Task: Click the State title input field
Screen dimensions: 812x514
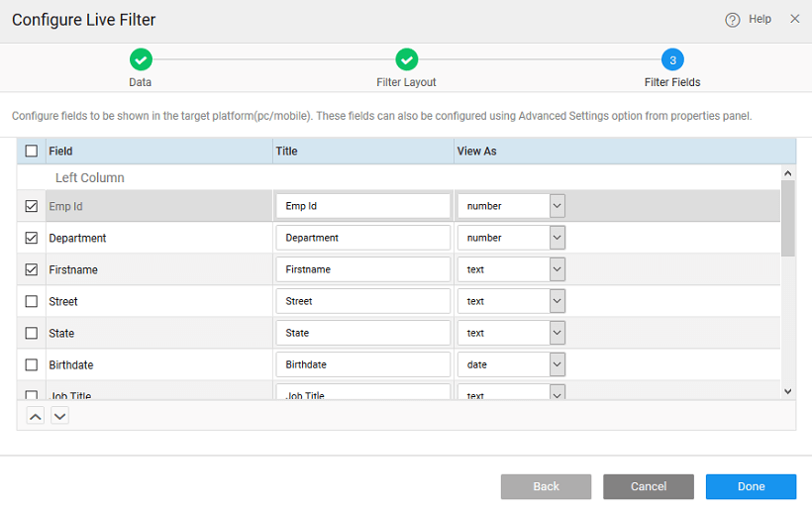Action: point(362,333)
